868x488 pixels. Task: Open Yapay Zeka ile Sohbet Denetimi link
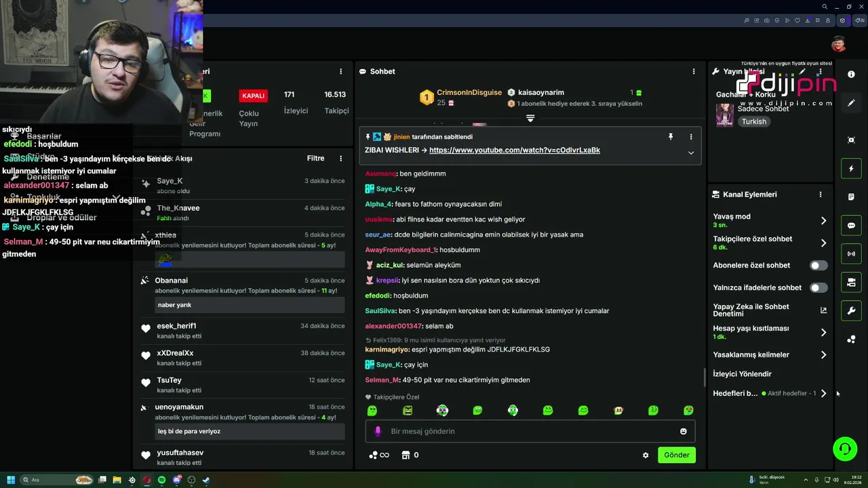pyautogui.click(x=770, y=310)
